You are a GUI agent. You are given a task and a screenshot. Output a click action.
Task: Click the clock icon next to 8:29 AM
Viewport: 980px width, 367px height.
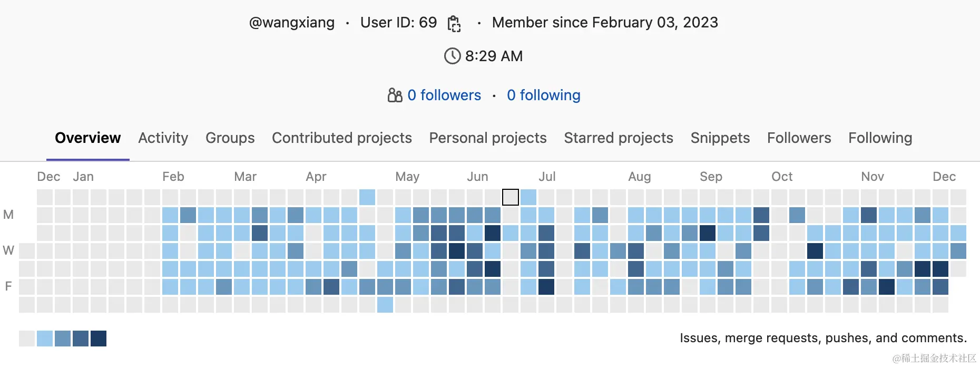click(x=452, y=56)
